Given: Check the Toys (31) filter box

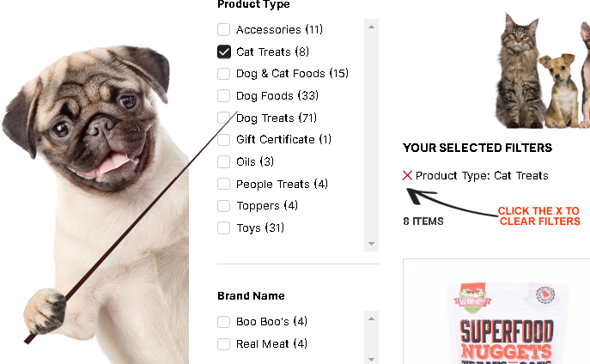Looking at the screenshot, I should point(224,227).
